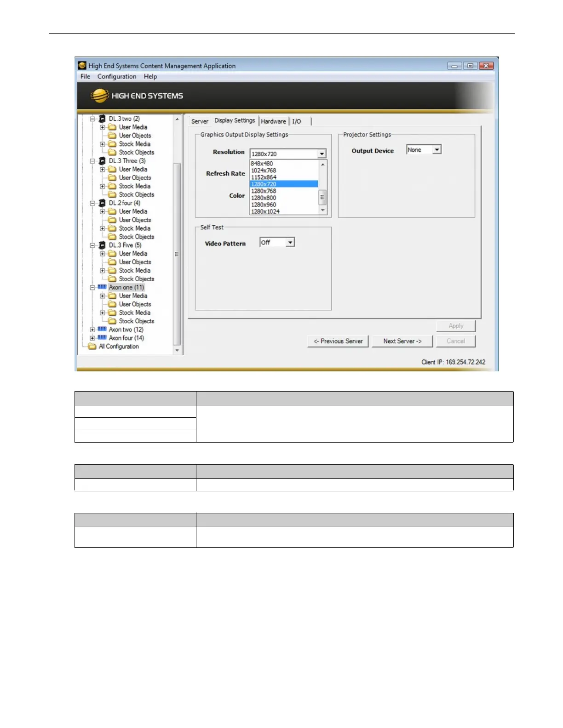This screenshot has height=728, width=563.
Task: Click User Objects folder icon under DL.3 Three
Action: [112, 178]
